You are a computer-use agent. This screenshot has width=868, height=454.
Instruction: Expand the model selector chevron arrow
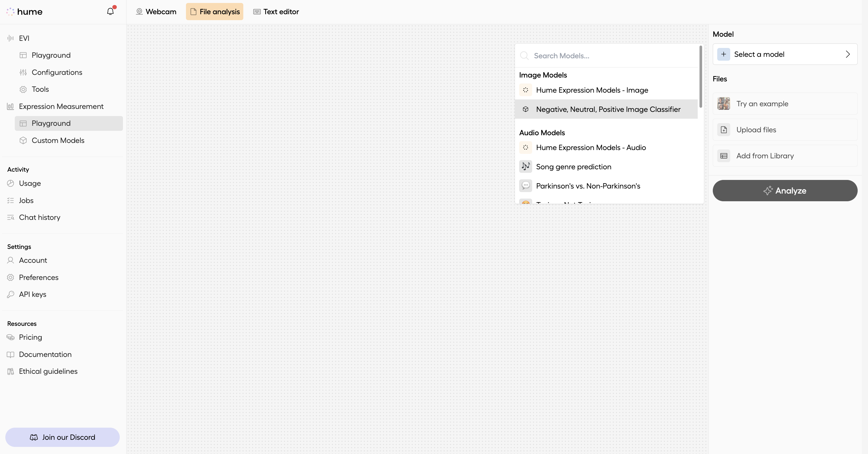[x=848, y=54]
